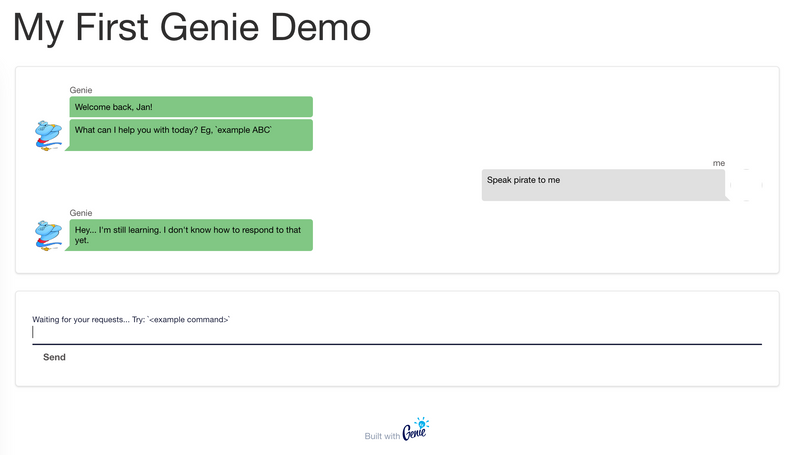Click the 'My First Genie Demo' heading
This screenshot has width=800, height=455.
[192, 27]
